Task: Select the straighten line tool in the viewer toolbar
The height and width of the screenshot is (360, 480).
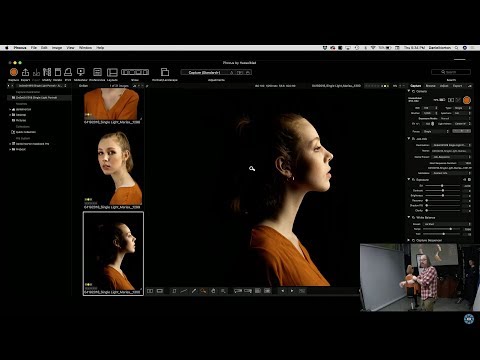Action: pos(184,291)
